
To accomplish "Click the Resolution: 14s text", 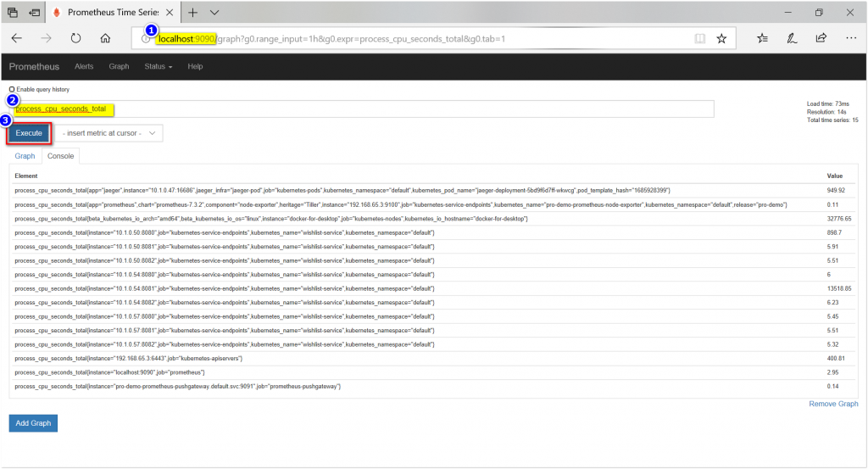I will (826, 112).
